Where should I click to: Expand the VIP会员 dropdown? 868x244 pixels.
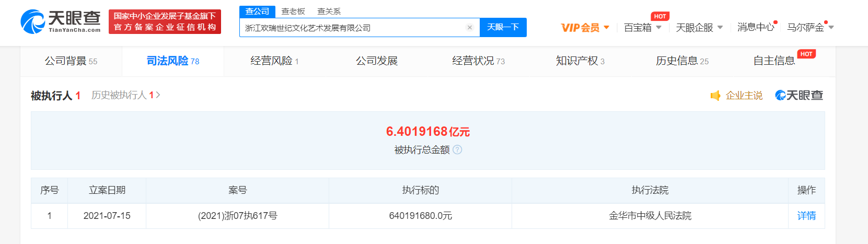(585, 28)
